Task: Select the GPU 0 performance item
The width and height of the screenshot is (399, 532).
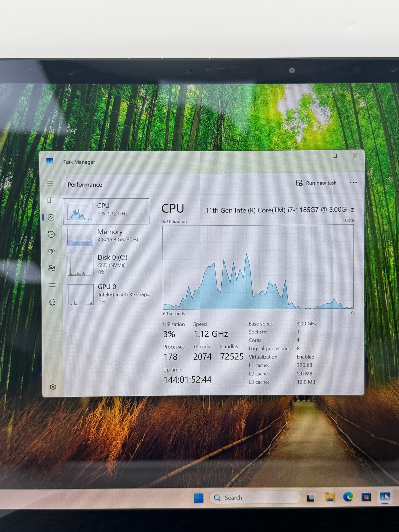Action: [107, 294]
